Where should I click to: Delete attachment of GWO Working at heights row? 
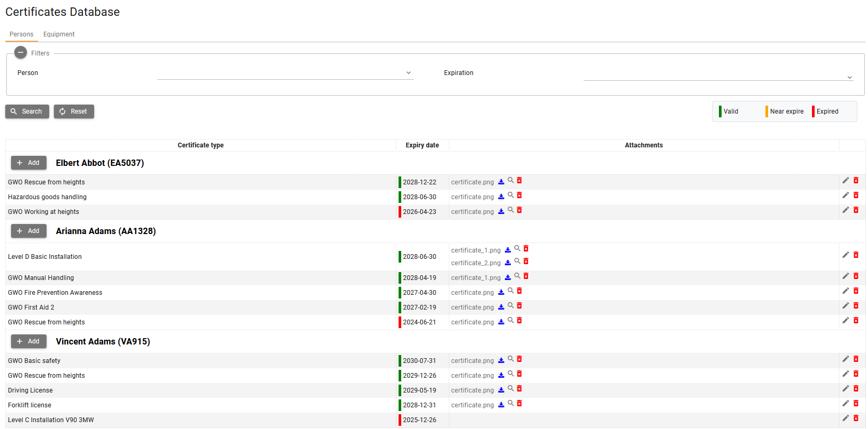[520, 210]
